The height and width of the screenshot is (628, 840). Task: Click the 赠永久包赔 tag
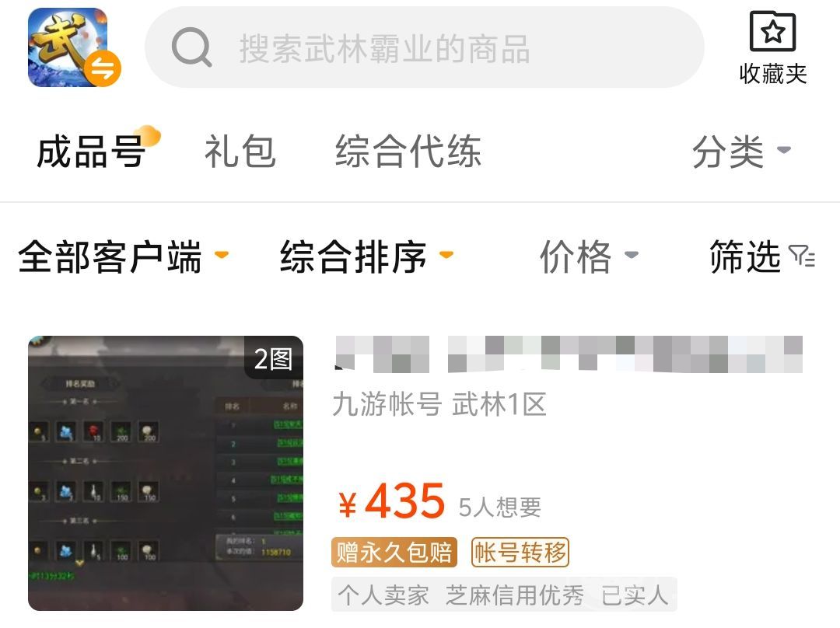coord(394,552)
